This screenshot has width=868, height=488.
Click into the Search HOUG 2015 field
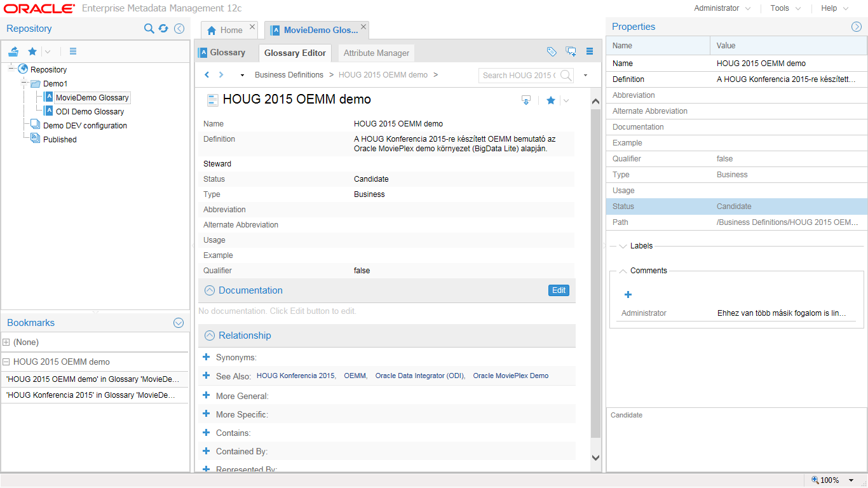tap(519, 75)
